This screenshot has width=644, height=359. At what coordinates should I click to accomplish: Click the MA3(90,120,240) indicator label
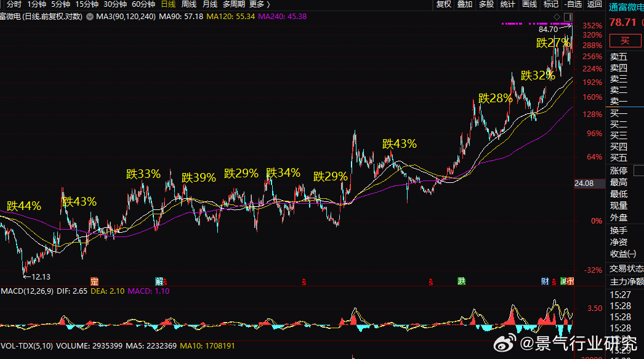(x=126, y=17)
